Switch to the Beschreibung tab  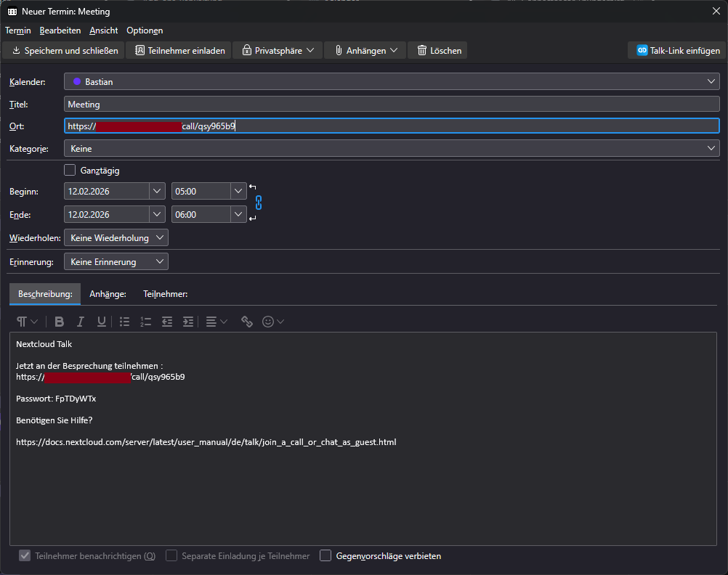tap(45, 294)
